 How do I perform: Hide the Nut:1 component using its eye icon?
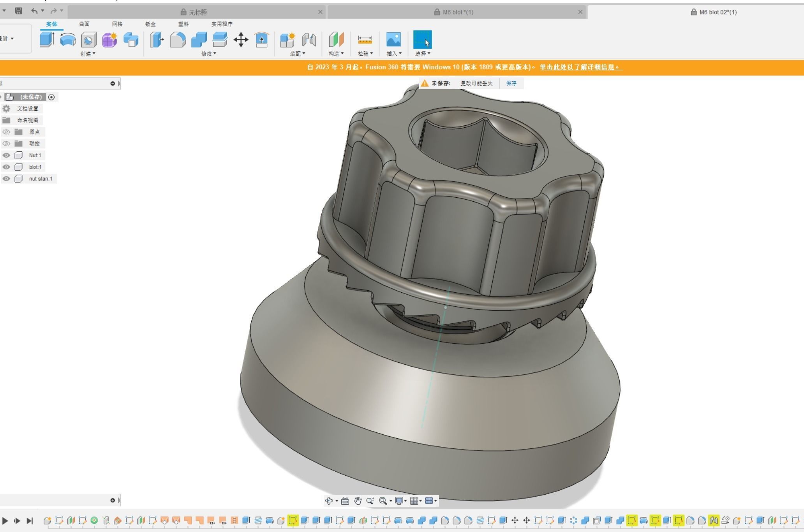pyautogui.click(x=6, y=155)
